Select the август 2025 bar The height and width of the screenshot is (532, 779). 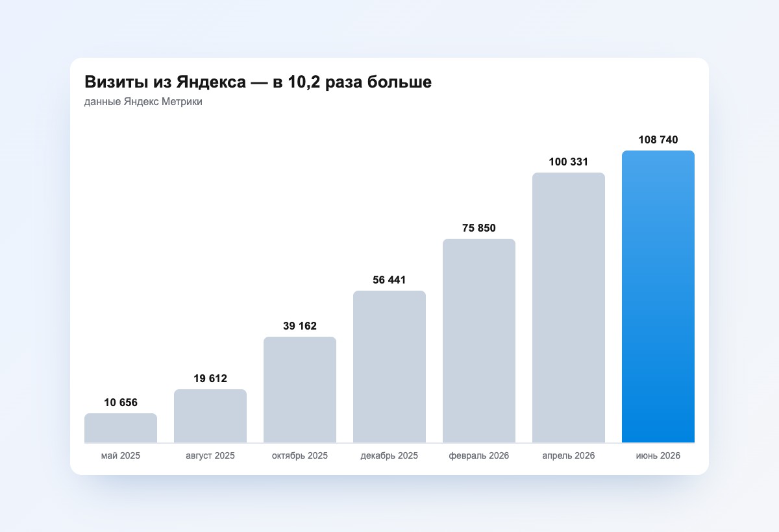click(210, 416)
